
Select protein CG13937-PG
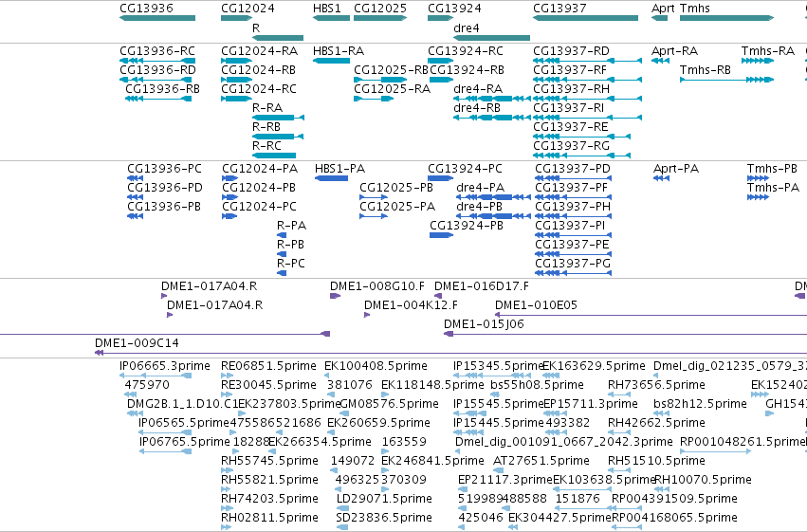coord(574,273)
